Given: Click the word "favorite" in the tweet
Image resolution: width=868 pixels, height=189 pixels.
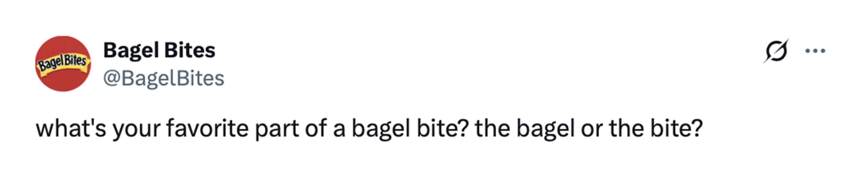Looking at the screenshot, I should [207, 129].
